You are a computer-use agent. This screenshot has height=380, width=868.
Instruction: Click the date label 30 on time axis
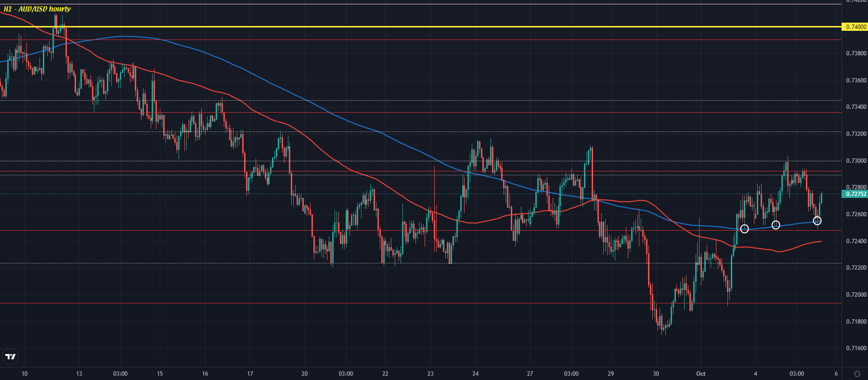click(x=656, y=374)
